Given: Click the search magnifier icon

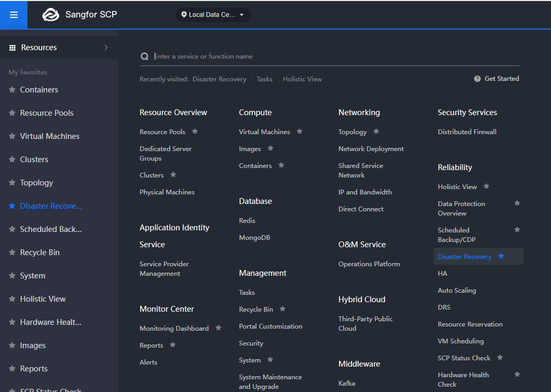Looking at the screenshot, I should pos(144,57).
